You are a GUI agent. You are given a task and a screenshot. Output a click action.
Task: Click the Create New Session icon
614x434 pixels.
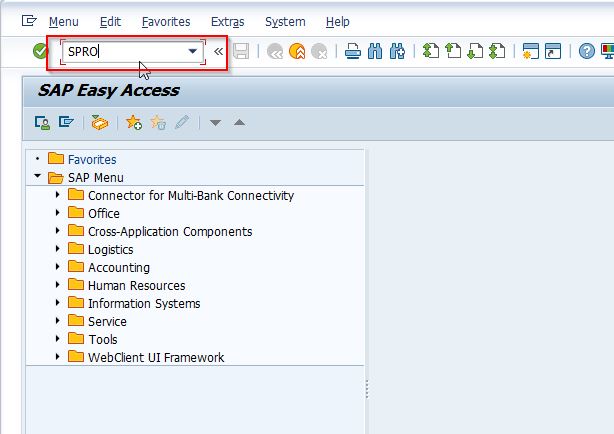tap(531, 51)
